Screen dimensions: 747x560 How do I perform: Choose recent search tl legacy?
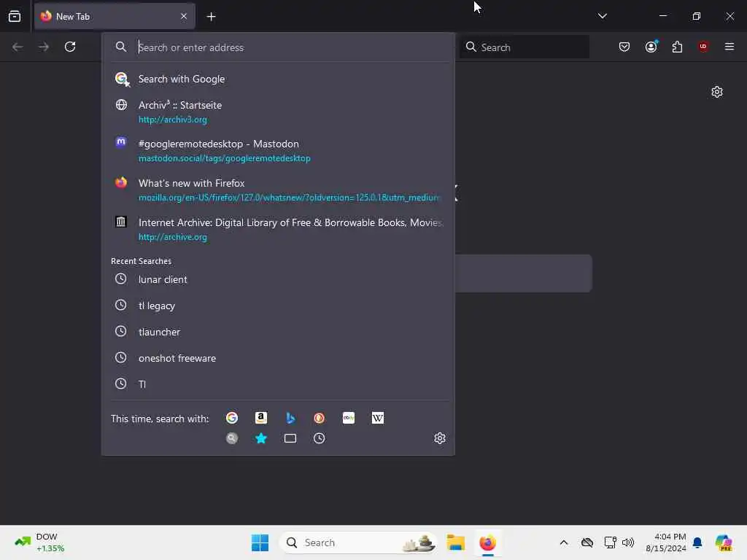click(x=278, y=306)
